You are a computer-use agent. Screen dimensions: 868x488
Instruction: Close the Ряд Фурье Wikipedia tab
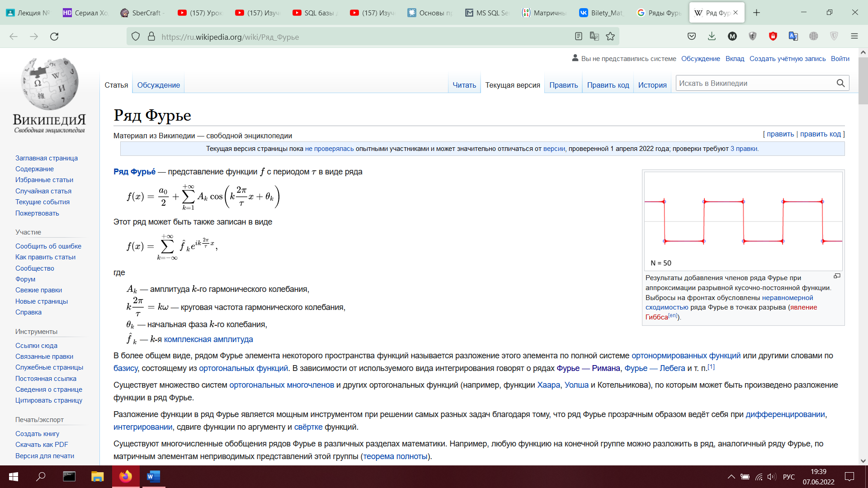coord(736,13)
